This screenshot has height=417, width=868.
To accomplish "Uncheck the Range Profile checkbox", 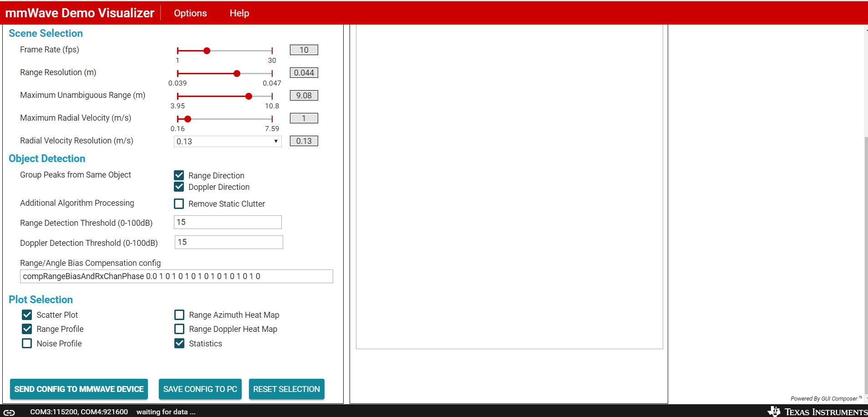I will click(27, 329).
